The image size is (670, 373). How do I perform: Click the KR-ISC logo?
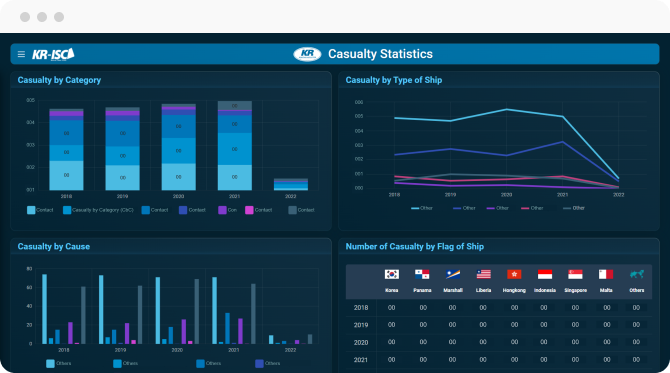(53, 54)
